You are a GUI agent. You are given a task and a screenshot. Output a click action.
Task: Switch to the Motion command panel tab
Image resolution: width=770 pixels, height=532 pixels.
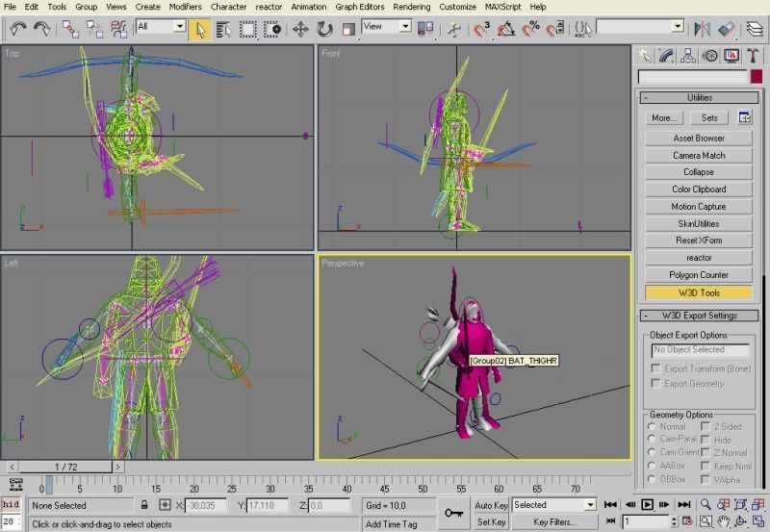(709, 56)
